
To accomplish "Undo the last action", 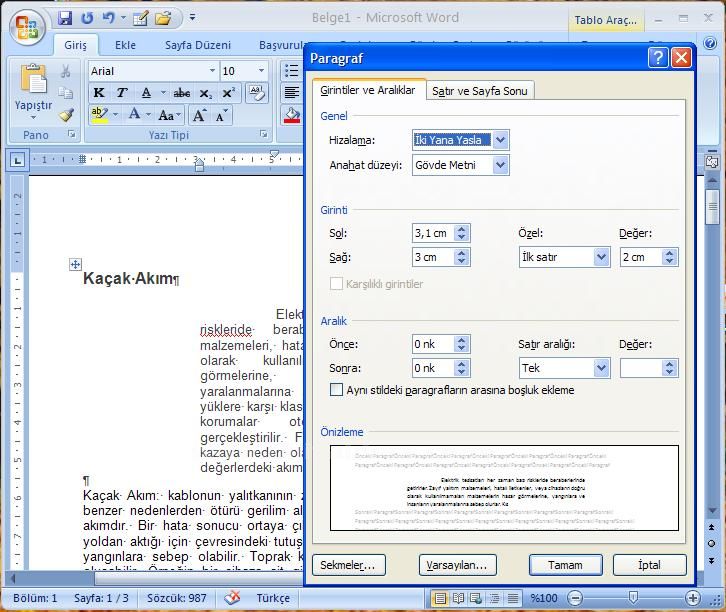I will tap(108, 18).
